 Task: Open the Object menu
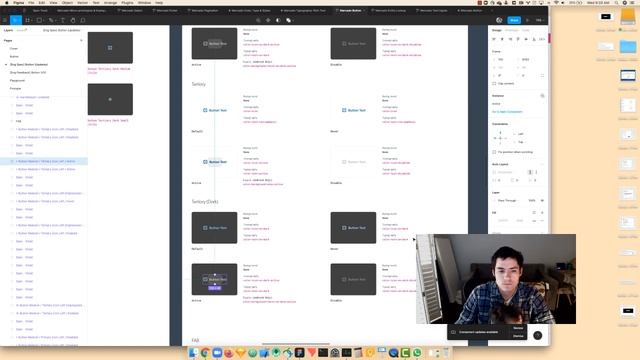(x=67, y=2)
